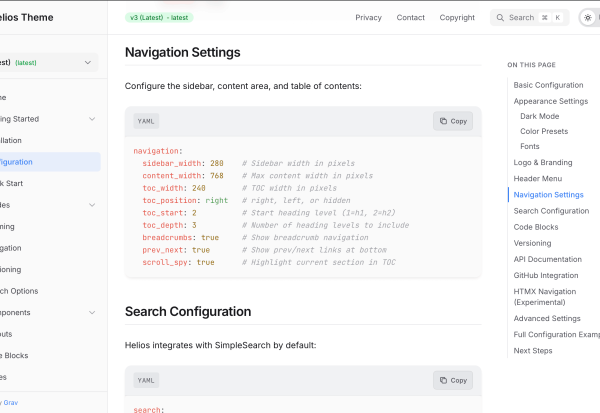The image size is (600, 413).
Task: Jump to Next Steps section
Action: 533,351
